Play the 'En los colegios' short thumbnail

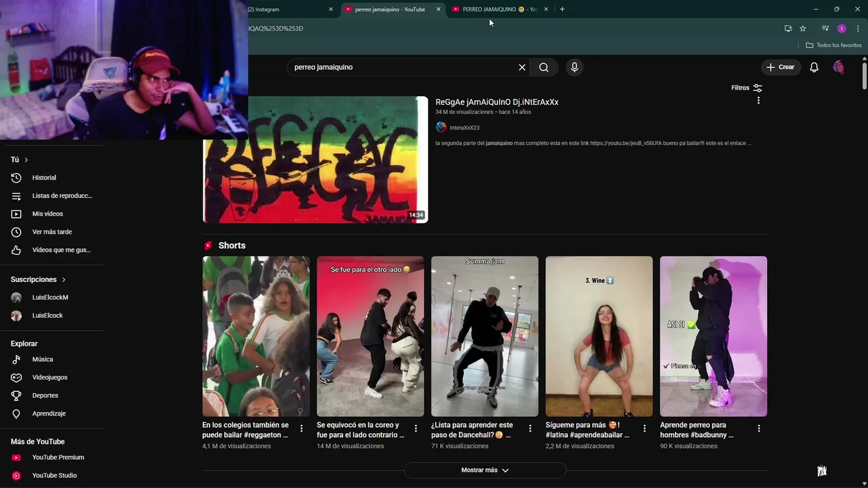click(x=256, y=336)
